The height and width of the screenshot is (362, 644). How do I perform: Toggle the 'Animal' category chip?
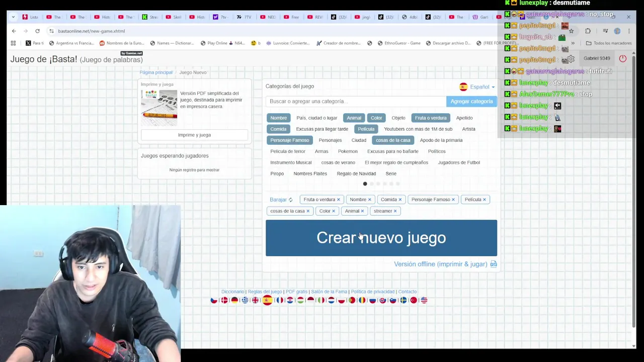click(x=354, y=118)
